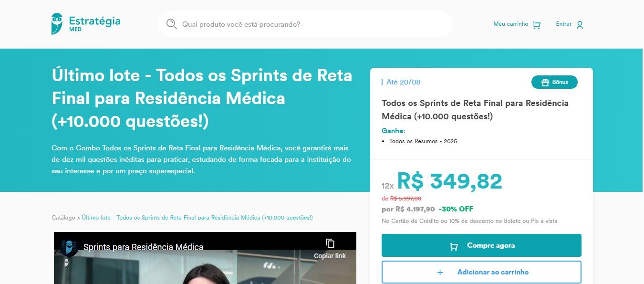Click the user profile icon
The height and width of the screenshot is (284, 644).
click(x=580, y=25)
